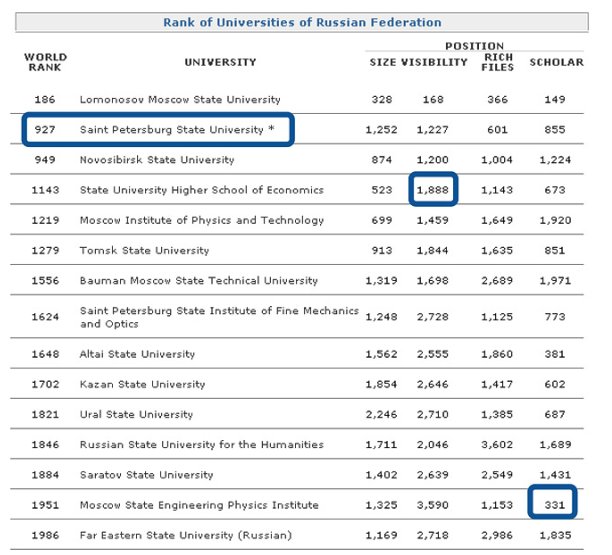Screen dimensions: 612x555
Task: Click the highlighted 331 scholar value
Action: tap(556, 505)
